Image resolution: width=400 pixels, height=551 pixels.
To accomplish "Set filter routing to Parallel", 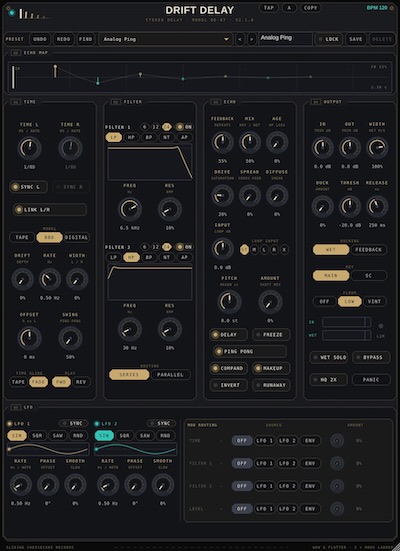I will pyautogui.click(x=170, y=375).
